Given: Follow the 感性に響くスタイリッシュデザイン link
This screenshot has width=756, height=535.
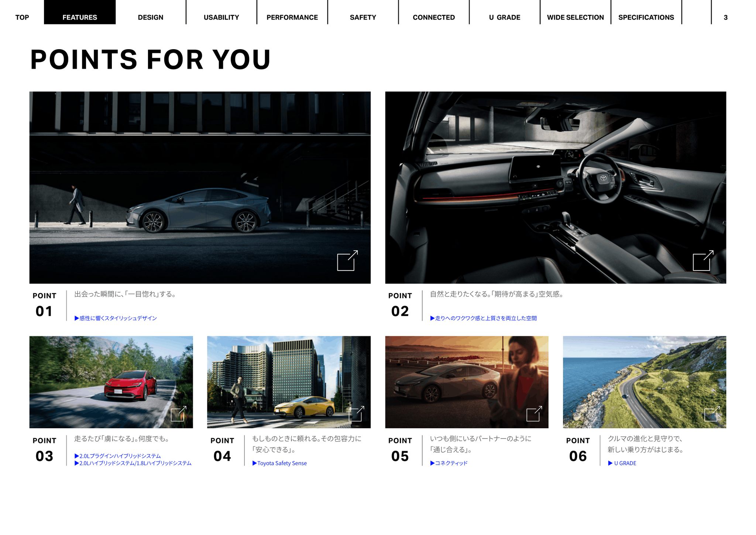Looking at the screenshot, I should (116, 318).
